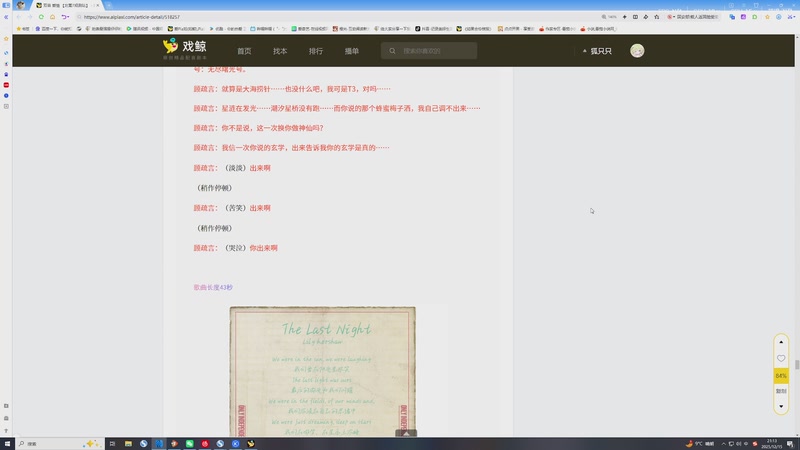This screenshot has width=800, height=450.
Task: Jump to page top with up arrow
Action: pyautogui.click(x=781, y=342)
